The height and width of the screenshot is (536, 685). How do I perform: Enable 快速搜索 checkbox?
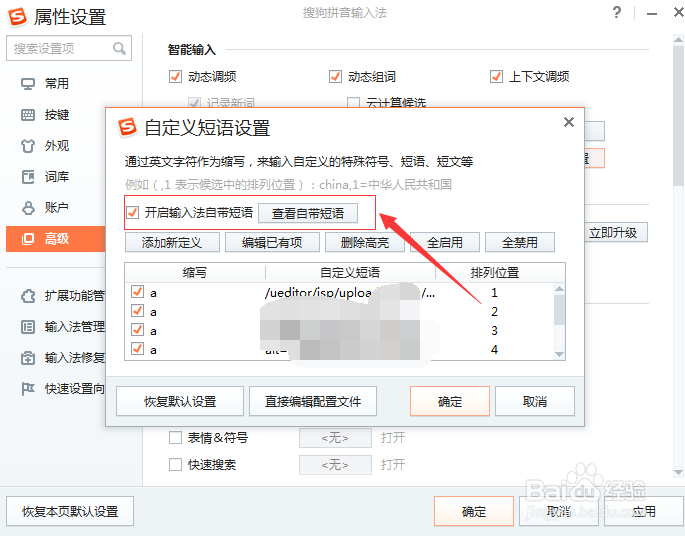point(175,464)
